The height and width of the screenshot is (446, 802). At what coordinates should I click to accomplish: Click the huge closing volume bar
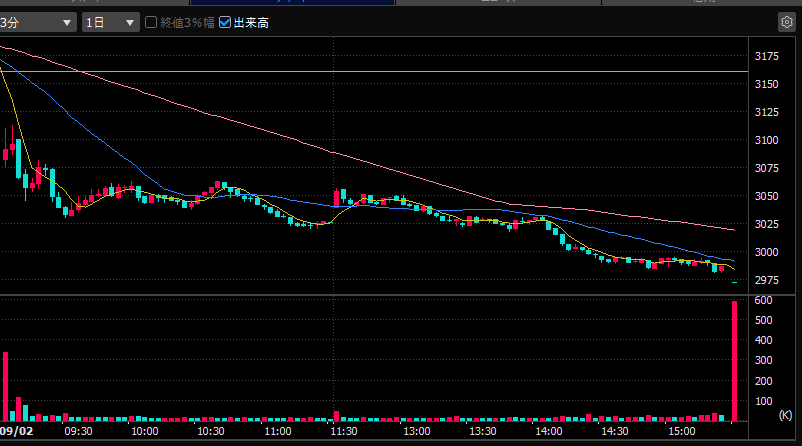point(734,361)
